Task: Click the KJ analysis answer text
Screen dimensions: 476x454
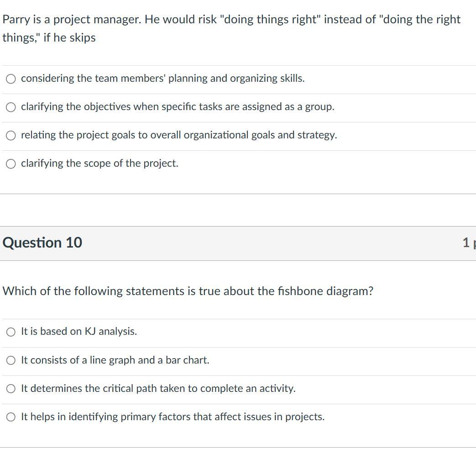Action: (78, 332)
